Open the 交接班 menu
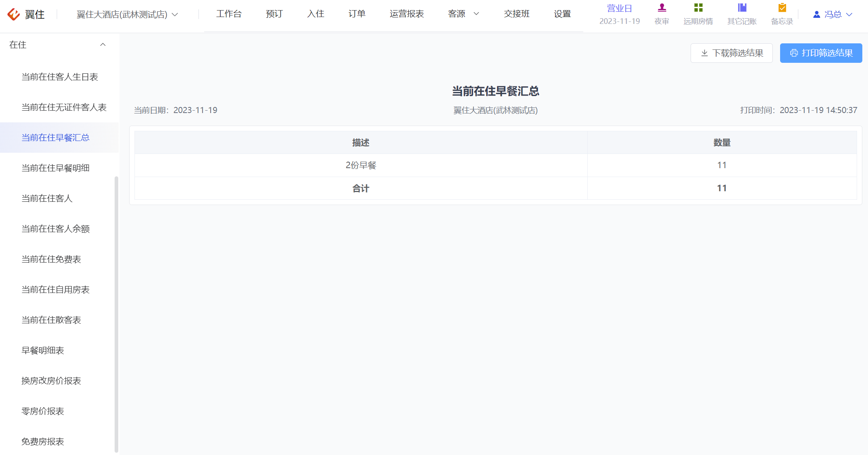This screenshot has width=868, height=455. (x=517, y=14)
